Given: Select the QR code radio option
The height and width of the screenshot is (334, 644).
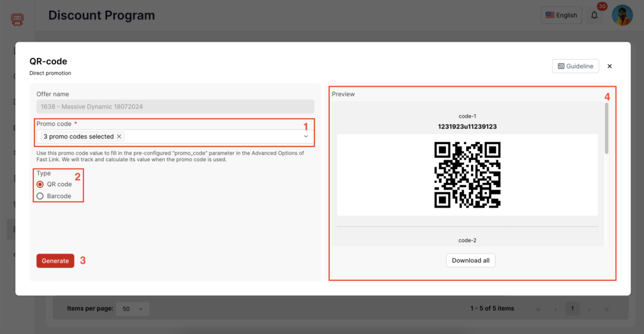Looking at the screenshot, I should [40, 184].
